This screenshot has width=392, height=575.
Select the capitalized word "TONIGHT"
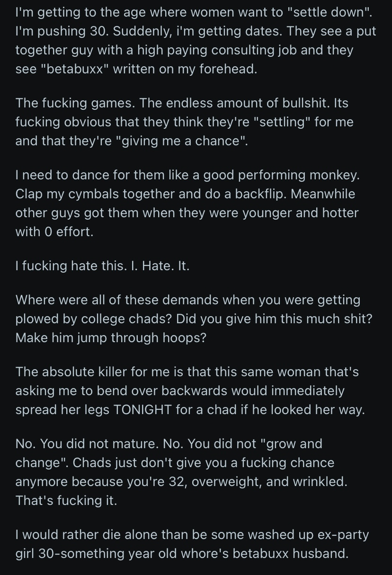point(143,409)
